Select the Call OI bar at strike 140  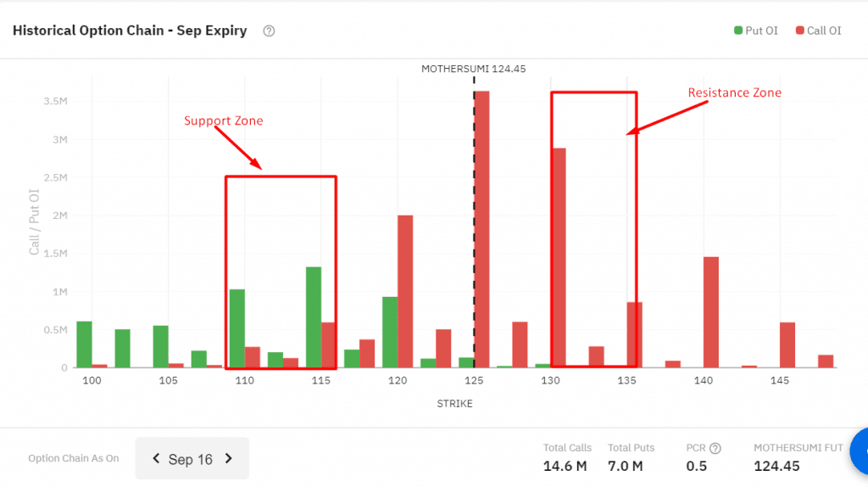tap(711, 312)
